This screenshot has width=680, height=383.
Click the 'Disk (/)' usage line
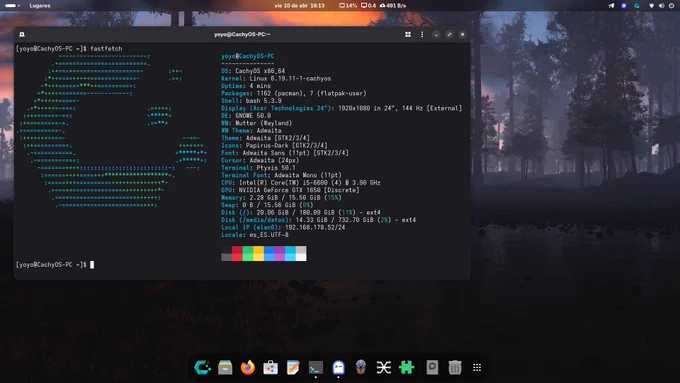click(301, 213)
